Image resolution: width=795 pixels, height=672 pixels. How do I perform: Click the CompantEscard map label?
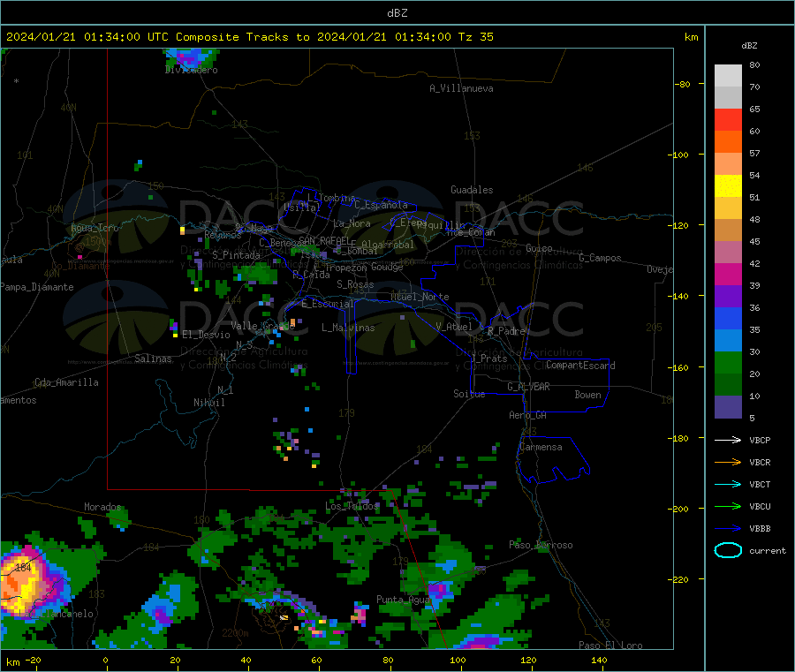pyautogui.click(x=580, y=366)
